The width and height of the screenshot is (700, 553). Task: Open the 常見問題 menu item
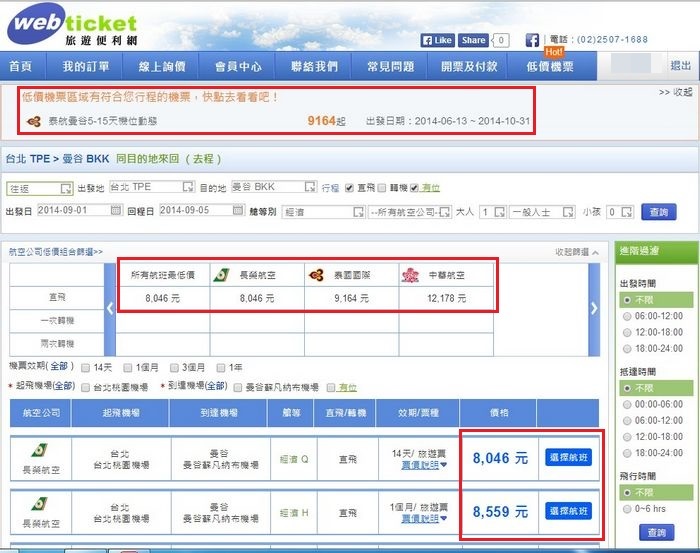point(391,67)
